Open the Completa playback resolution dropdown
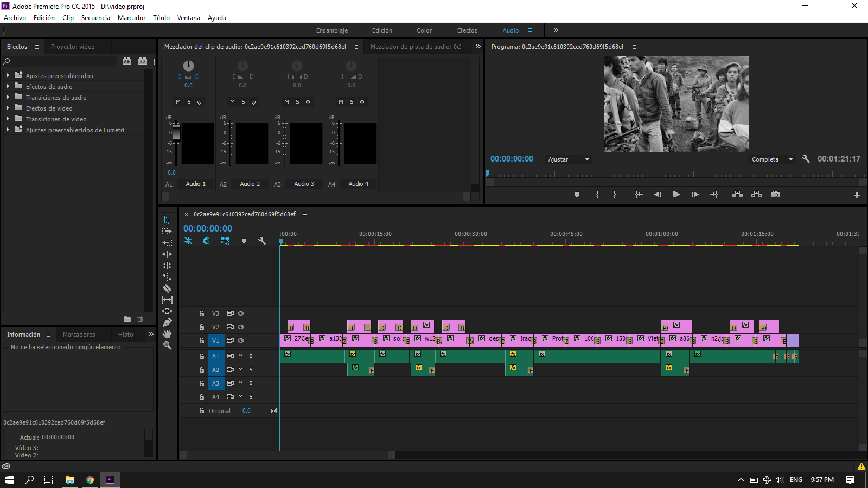868x488 pixels. click(772, 159)
